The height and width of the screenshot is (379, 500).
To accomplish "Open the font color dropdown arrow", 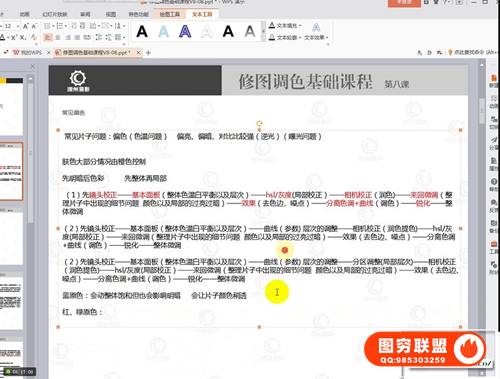I will (7, 38).
